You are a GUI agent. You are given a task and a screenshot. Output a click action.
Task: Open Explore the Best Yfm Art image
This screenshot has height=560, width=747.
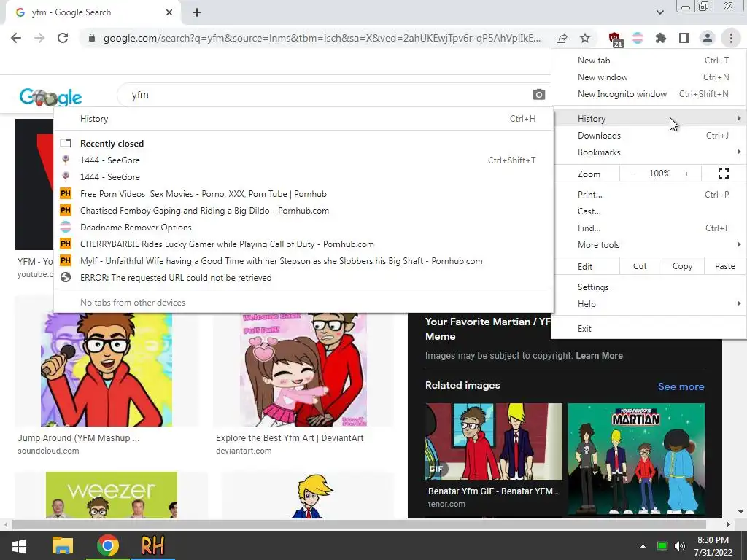(x=303, y=369)
